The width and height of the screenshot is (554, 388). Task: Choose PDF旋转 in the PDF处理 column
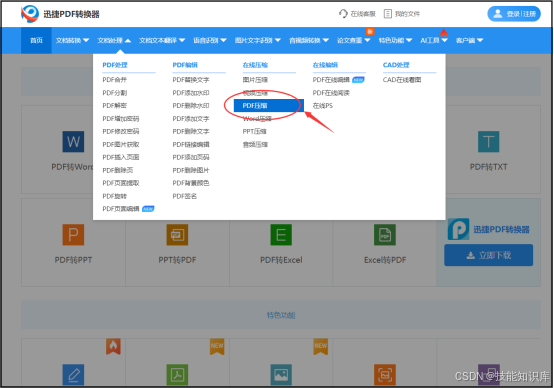(x=114, y=196)
